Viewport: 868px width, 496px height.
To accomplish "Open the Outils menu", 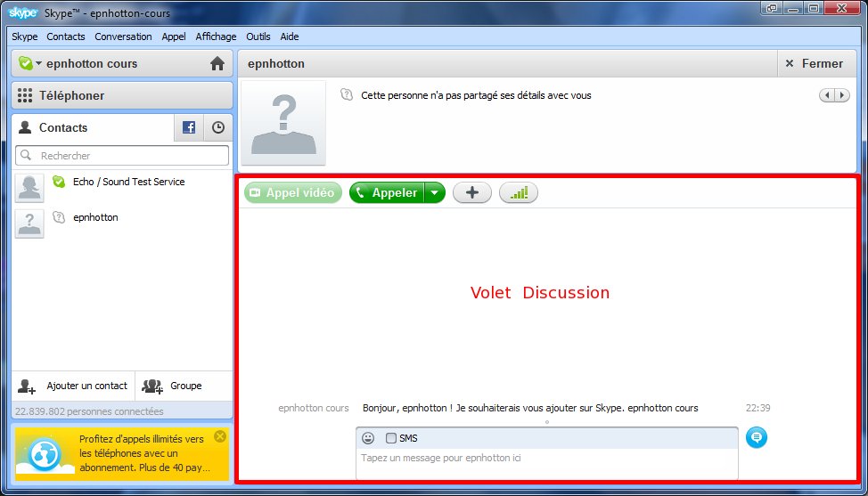I will tap(258, 37).
